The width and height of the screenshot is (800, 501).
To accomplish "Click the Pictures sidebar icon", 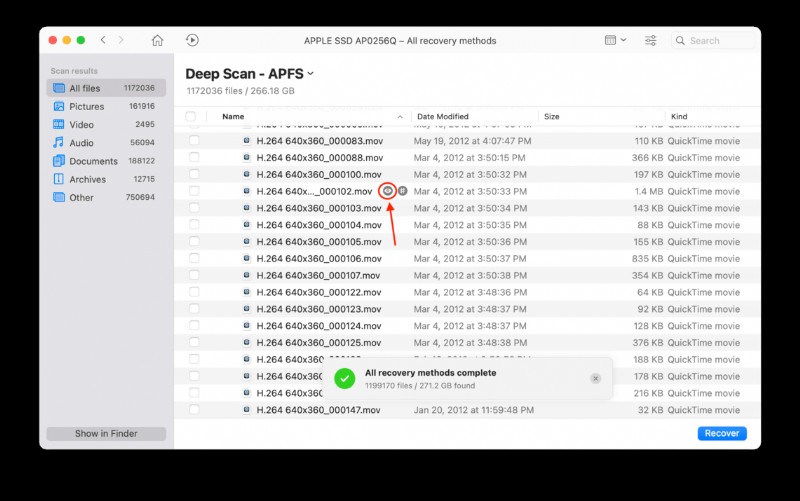I will (x=59, y=106).
